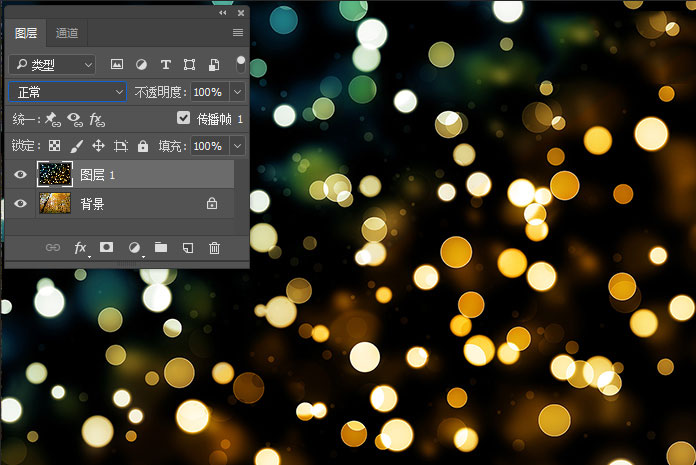The height and width of the screenshot is (465, 696).
Task: Switch to the 通道 (Channels) tab
Action: 68,33
